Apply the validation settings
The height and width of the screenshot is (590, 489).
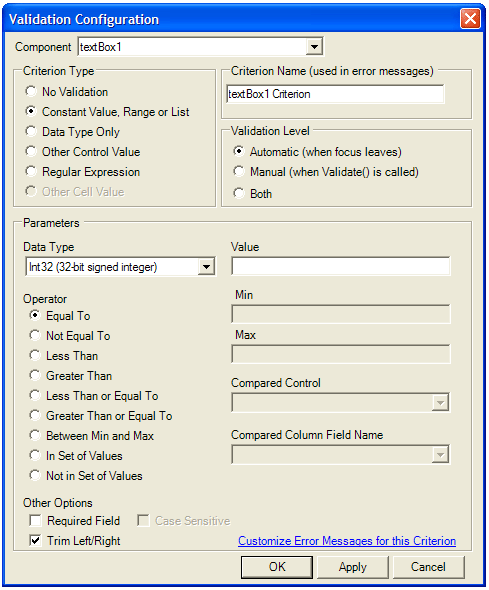[x=352, y=567]
